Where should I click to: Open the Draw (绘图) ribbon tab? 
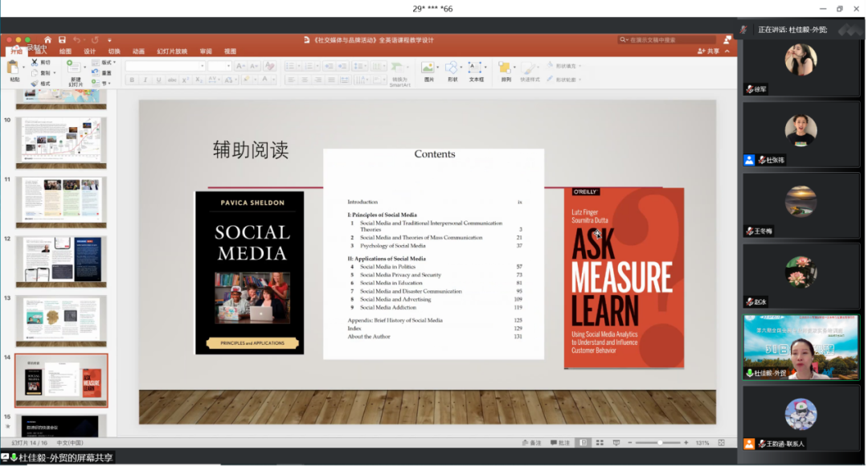point(65,51)
